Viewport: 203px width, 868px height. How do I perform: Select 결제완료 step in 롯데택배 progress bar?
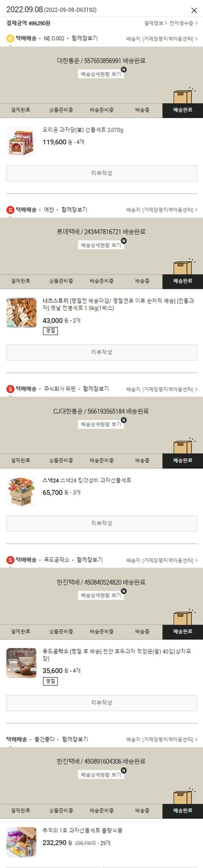pyautogui.click(x=21, y=281)
